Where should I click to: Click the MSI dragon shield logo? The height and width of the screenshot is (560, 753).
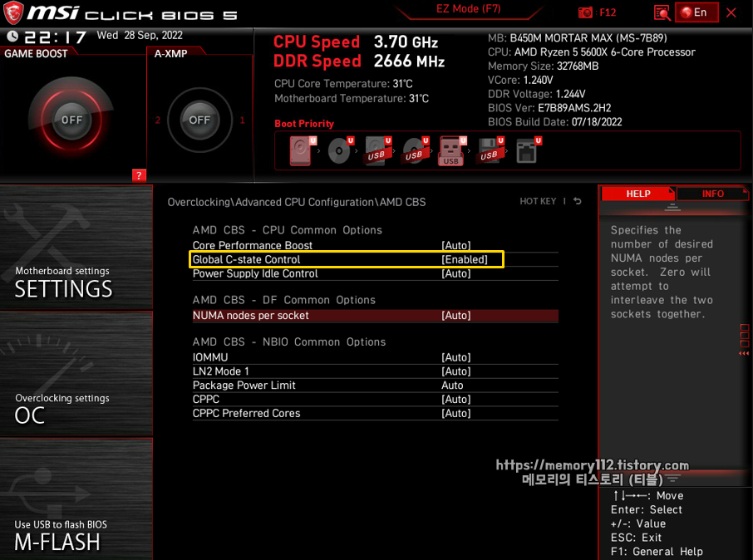click(x=13, y=13)
